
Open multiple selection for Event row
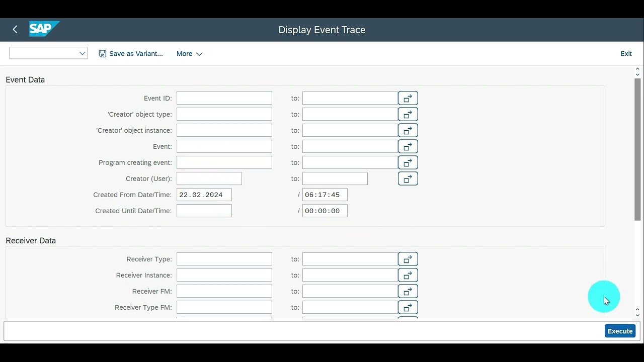[408, 146]
